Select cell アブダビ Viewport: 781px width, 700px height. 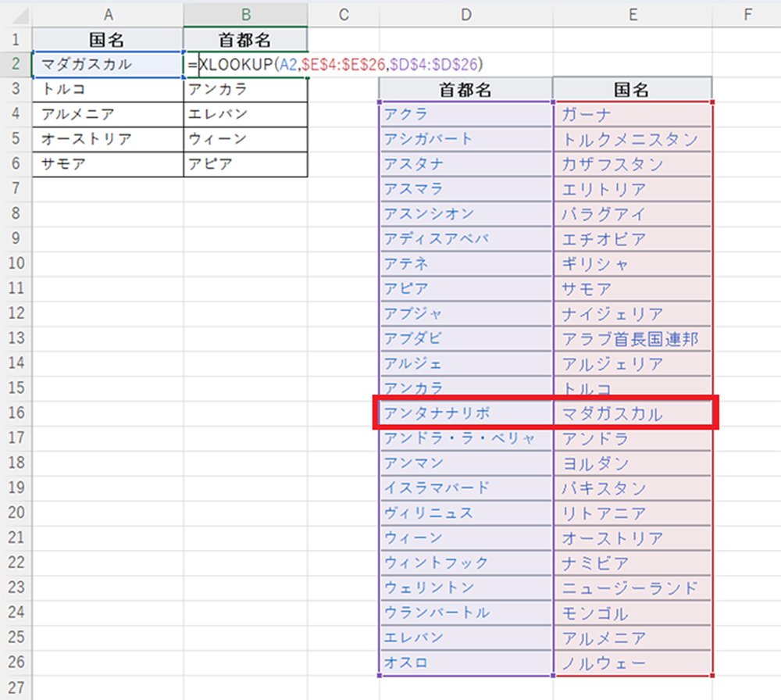(466, 338)
